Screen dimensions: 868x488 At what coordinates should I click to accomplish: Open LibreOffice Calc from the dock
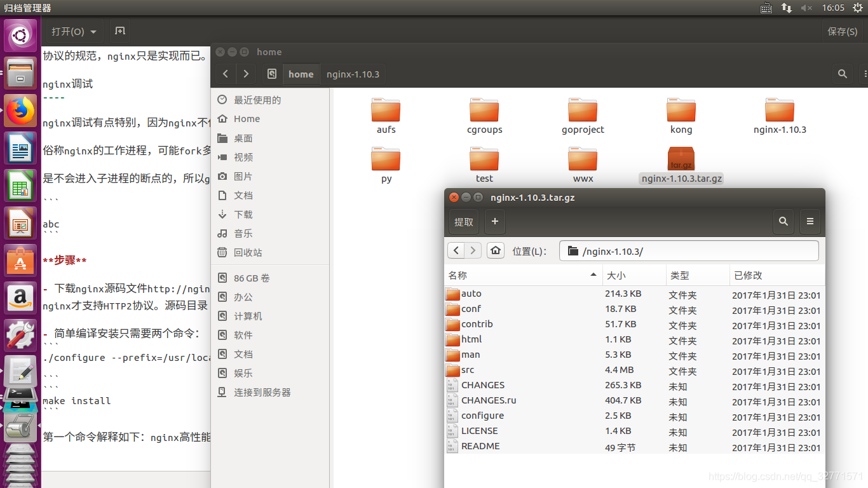(20, 186)
